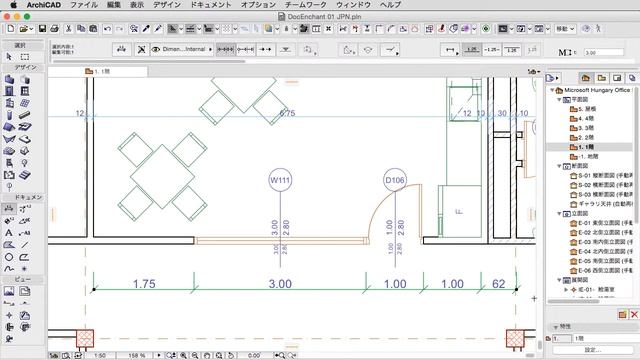The width and height of the screenshot is (640, 360).
Task: Select the Beam tool
Action: 25,115
